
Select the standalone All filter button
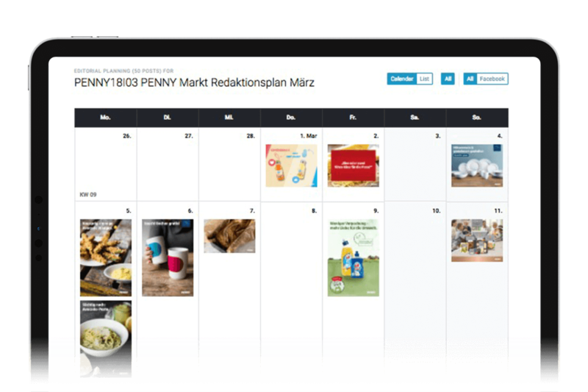click(x=448, y=79)
